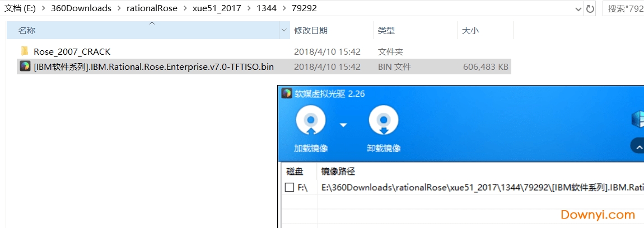
Task: Click the blue cube icon at toolbar right
Action: click(637, 120)
